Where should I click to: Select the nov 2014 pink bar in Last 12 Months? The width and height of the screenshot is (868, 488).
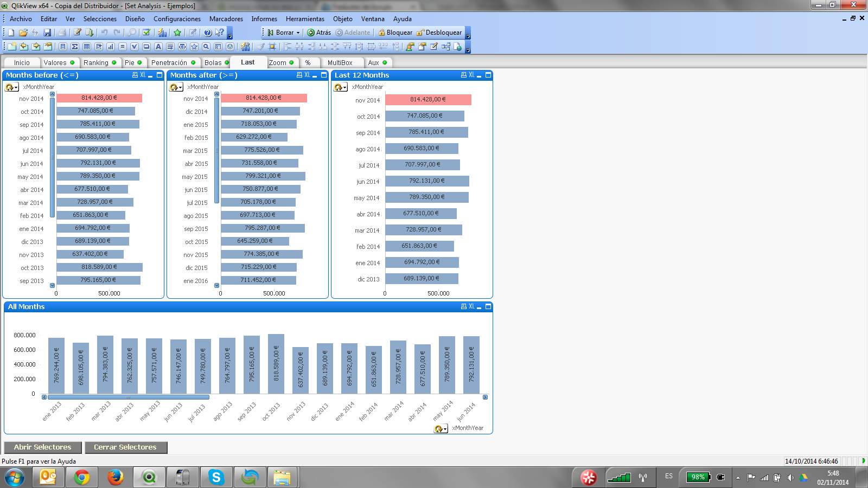tap(428, 100)
